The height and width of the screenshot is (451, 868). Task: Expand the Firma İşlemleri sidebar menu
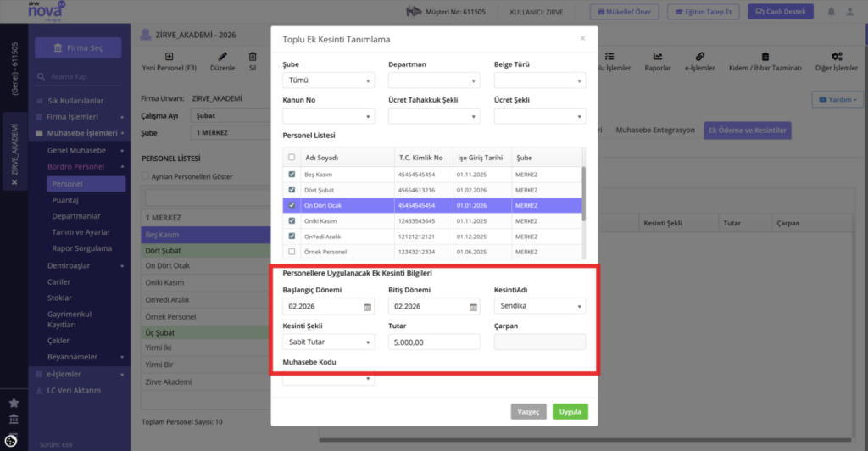[x=79, y=117]
